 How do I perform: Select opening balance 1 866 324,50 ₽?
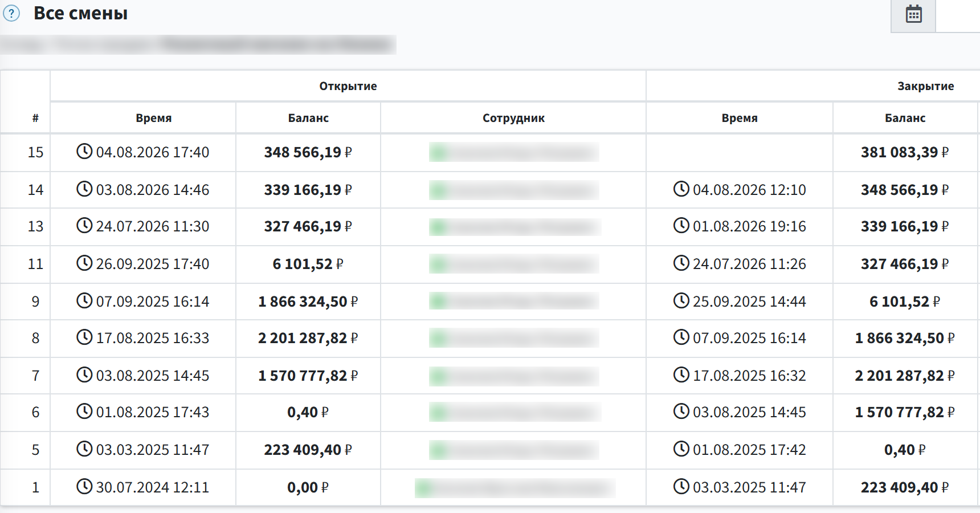click(308, 302)
